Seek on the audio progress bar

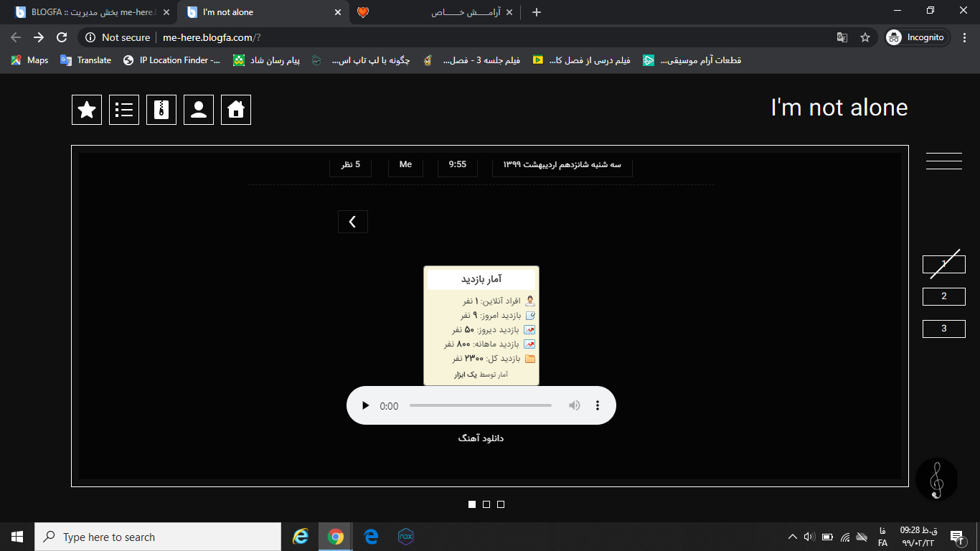click(480, 406)
